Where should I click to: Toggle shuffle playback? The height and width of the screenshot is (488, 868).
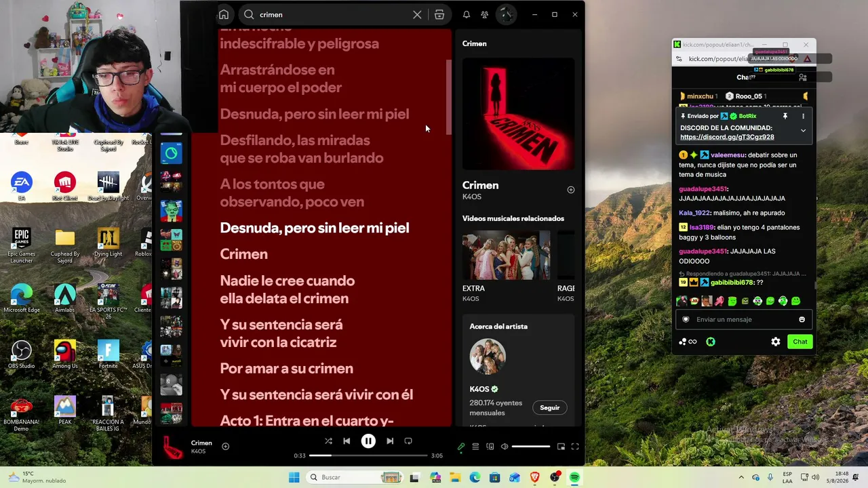pyautogui.click(x=328, y=441)
